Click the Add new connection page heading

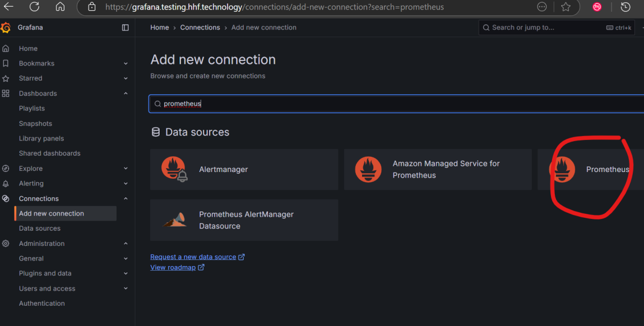(x=213, y=60)
